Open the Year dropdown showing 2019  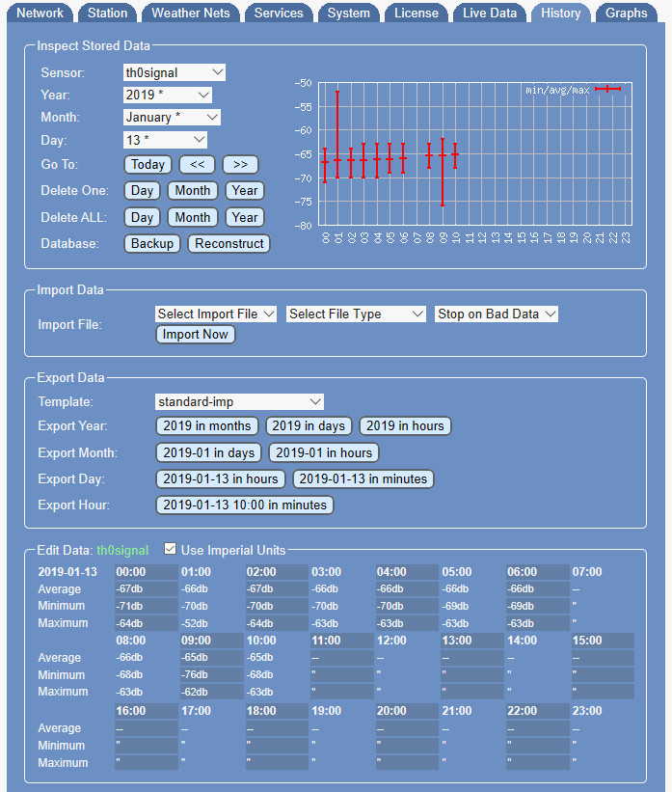tap(167, 95)
